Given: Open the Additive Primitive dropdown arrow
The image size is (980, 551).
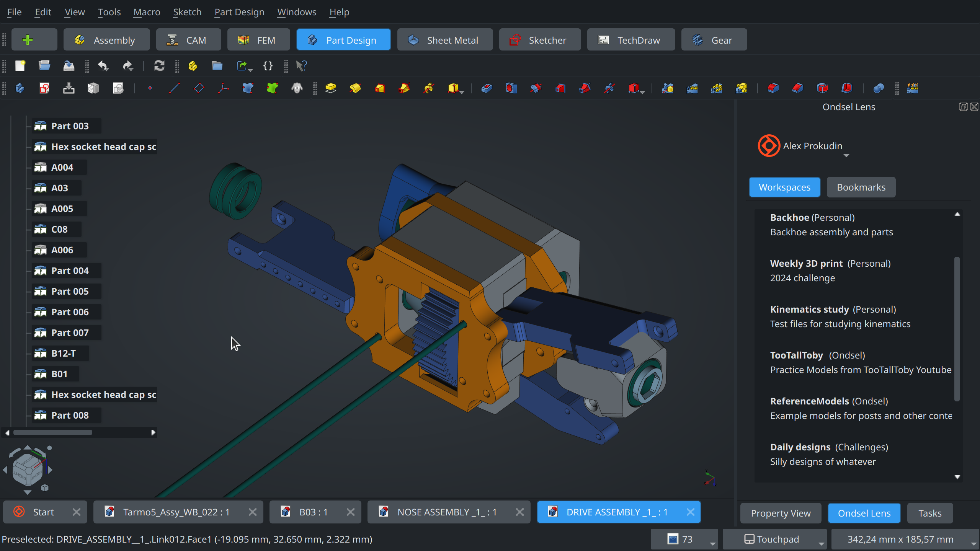Looking at the screenshot, I should coord(462,92).
